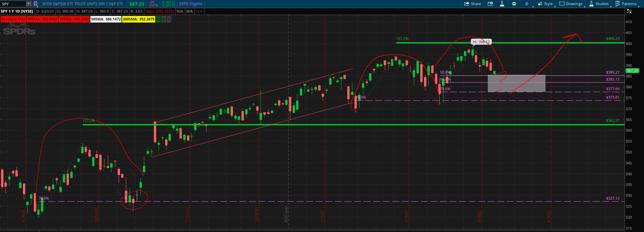The image size is (644, 232).
Task: Open the Studies menu
Action: coord(599,4)
